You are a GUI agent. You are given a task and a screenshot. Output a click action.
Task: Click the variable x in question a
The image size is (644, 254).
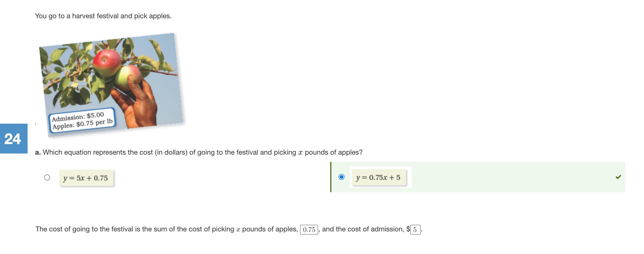pos(300,153)
